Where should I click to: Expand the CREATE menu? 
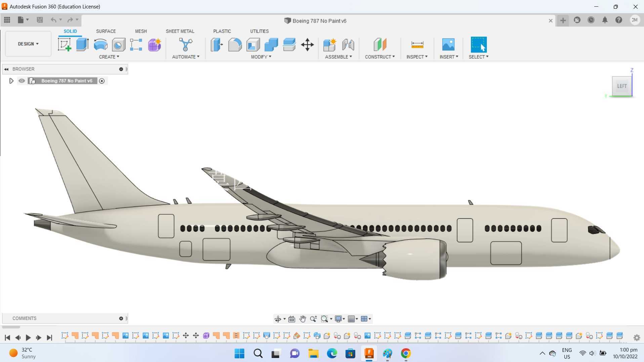(x=109, y=57)
